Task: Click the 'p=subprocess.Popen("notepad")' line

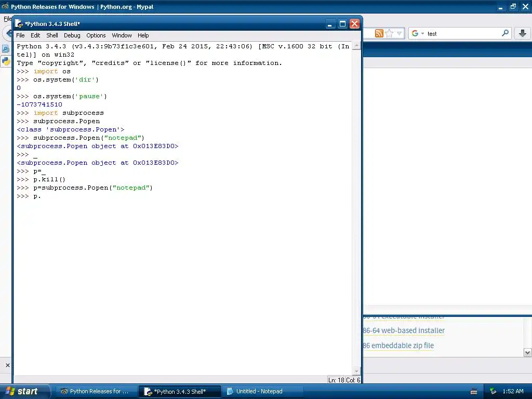Action: [85, 188]
